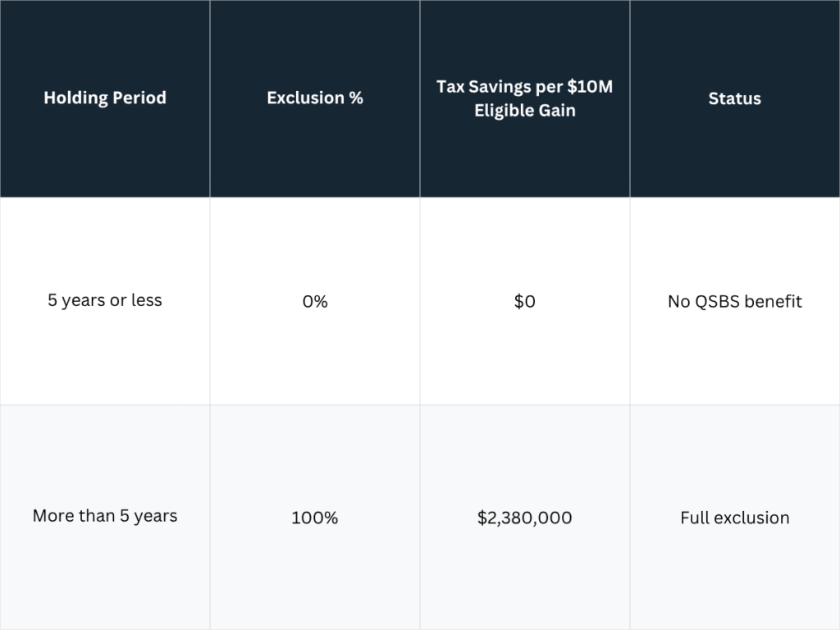The width and height of the screenshot is (840, 630).
Task: Select the $0 tax savings cell
Action: [x=525, y=301]
